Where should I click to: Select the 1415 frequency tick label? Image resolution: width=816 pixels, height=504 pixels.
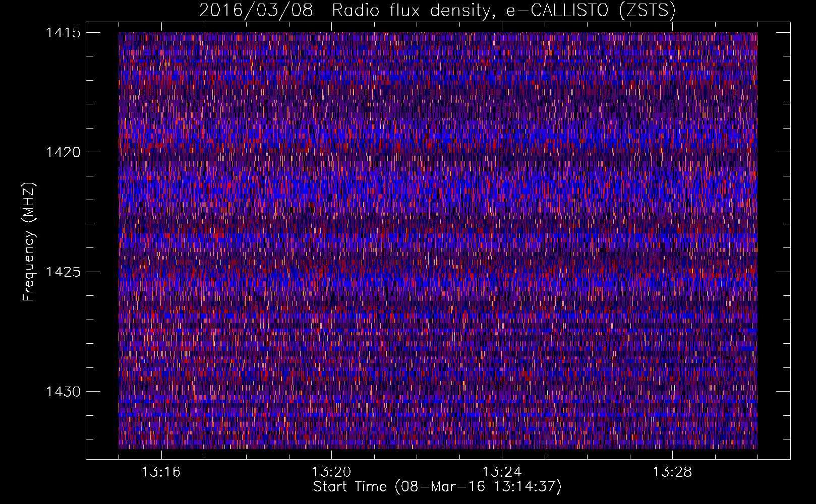pos(64,33)
